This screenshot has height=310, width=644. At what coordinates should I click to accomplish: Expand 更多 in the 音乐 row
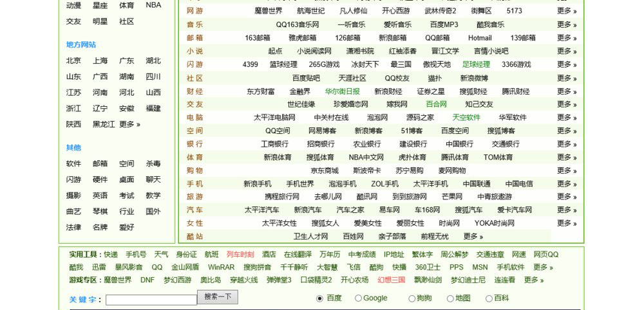[x=567, y=24]
